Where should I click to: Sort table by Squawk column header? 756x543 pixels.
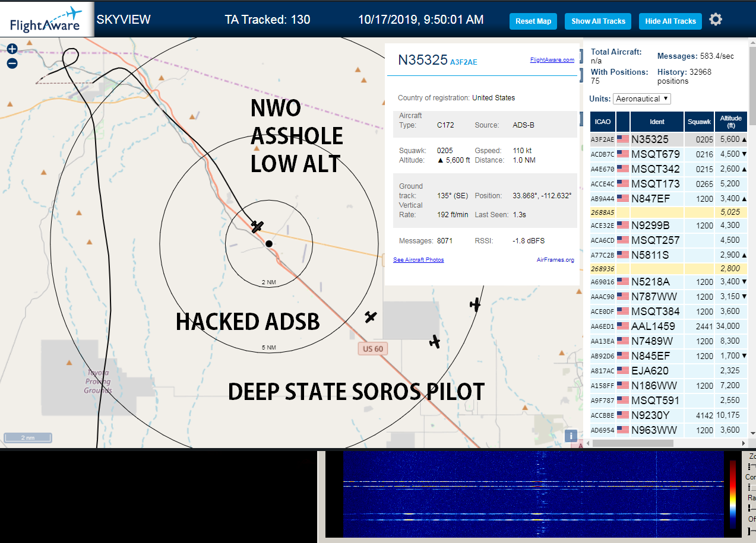tap(699, 122)
